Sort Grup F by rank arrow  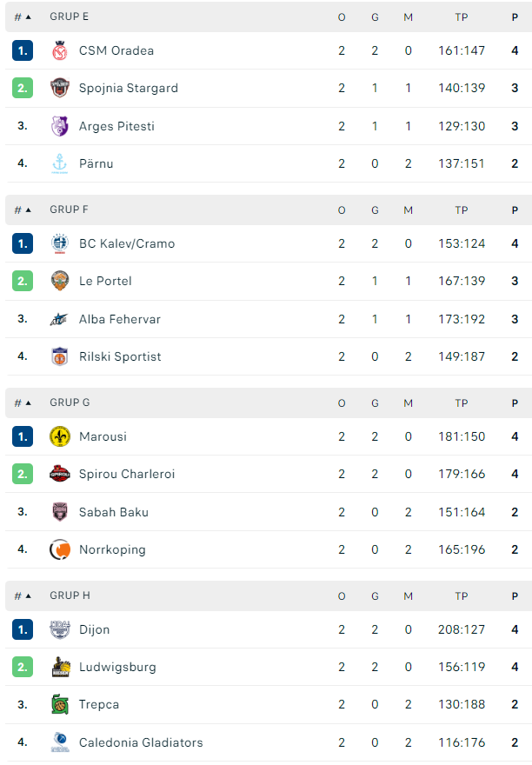(x=23, y=210)
